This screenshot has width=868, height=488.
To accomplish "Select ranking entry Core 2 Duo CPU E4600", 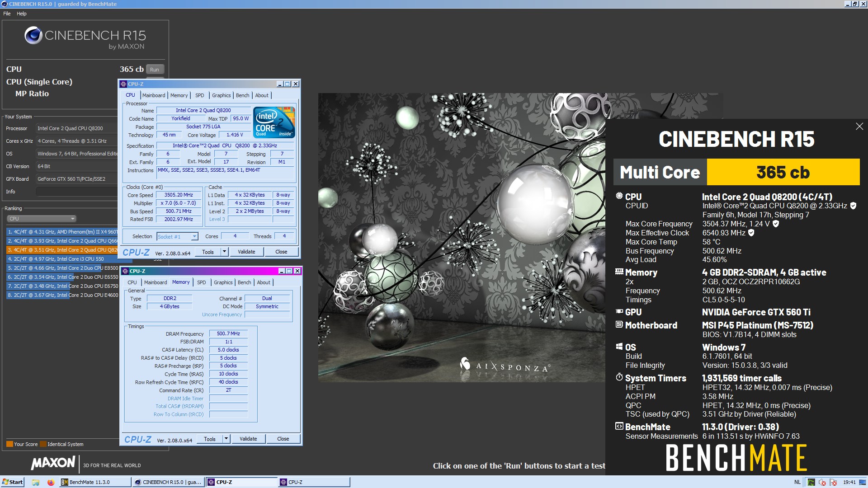I will [62, 295].
